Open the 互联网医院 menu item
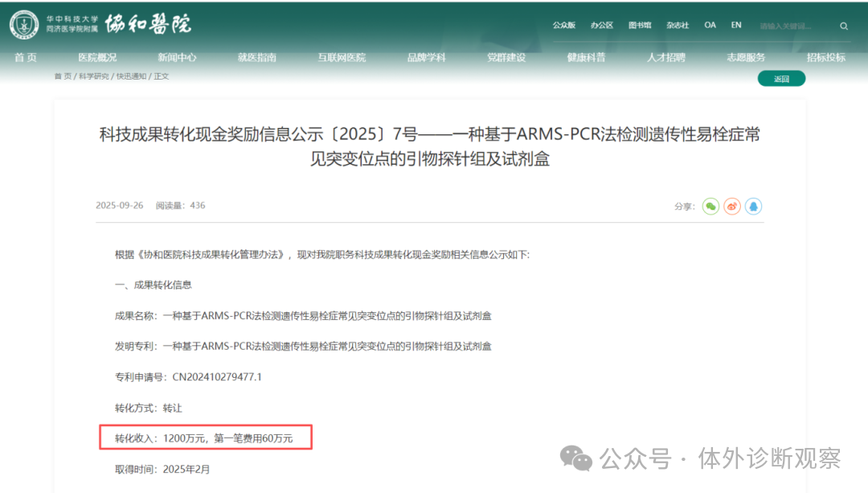 (342, 58)
